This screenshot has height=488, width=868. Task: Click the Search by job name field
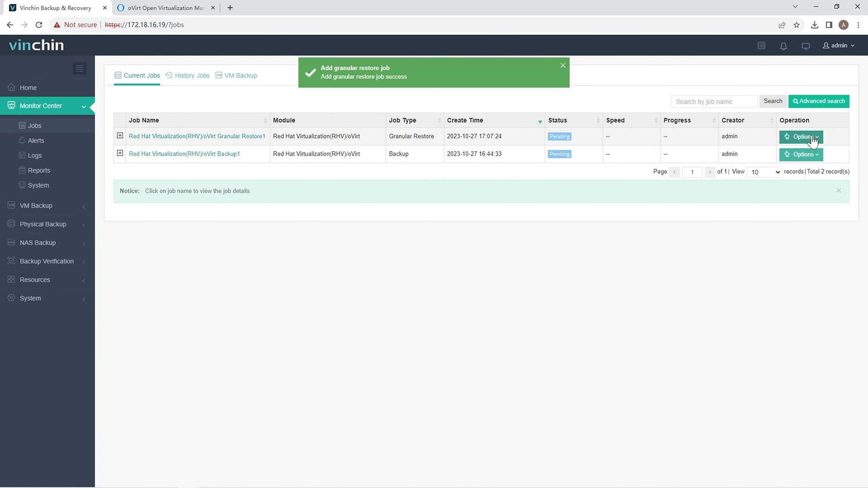coord(714,102)
